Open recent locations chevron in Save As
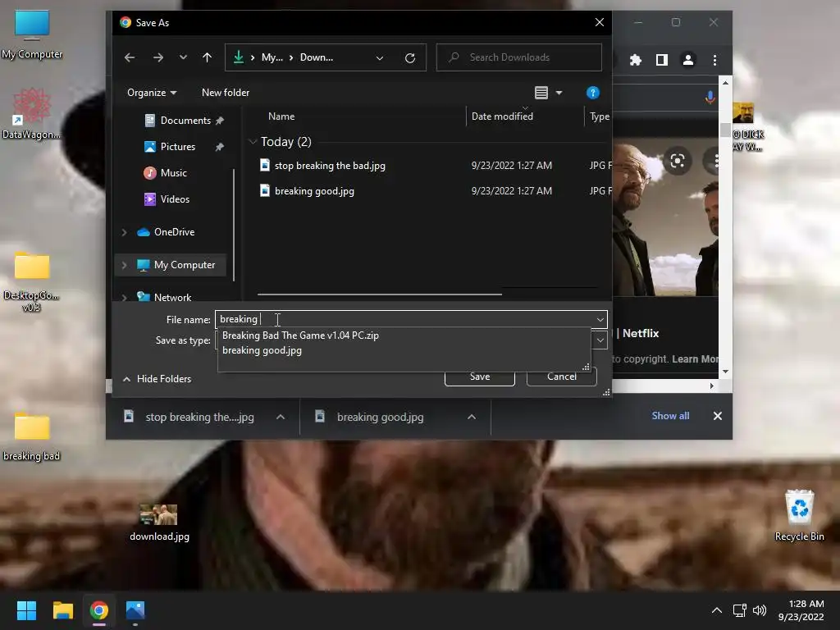 183,57
